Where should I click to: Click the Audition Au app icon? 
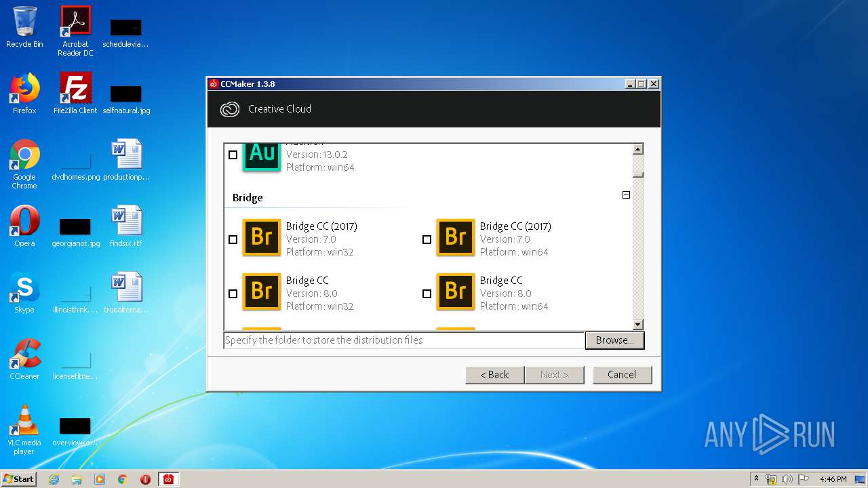click(x=262, y=157)
